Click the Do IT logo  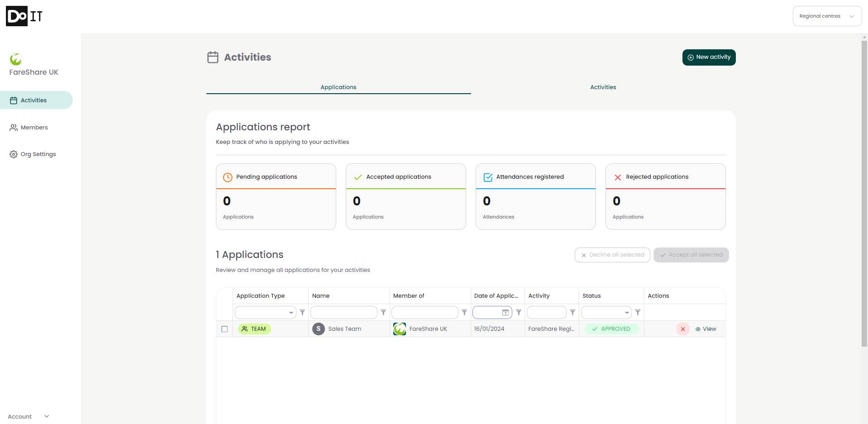(24, 16)
